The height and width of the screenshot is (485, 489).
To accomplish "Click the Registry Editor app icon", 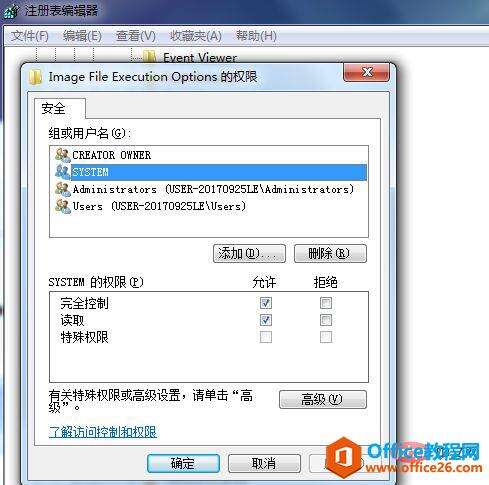I will (x=11, y=11).
